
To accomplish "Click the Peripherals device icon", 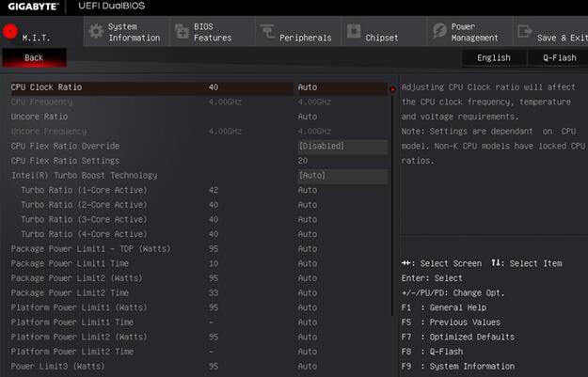I will click(267, 31).
